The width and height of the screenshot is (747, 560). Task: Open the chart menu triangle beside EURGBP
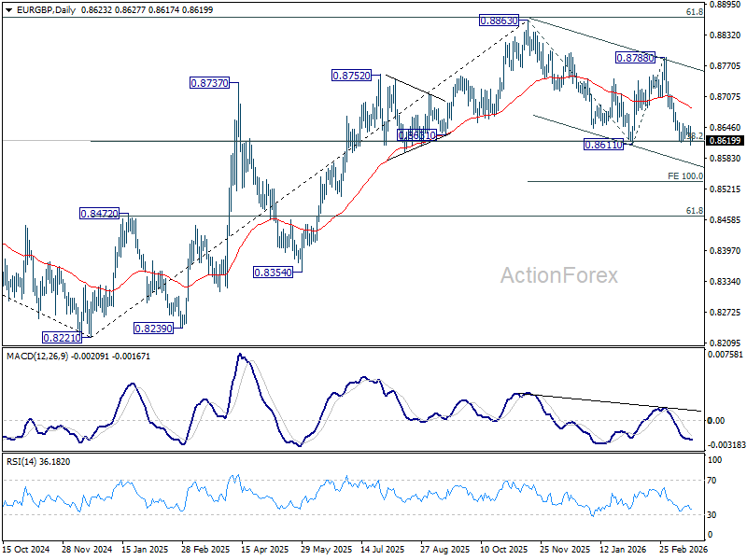point(8,10)
